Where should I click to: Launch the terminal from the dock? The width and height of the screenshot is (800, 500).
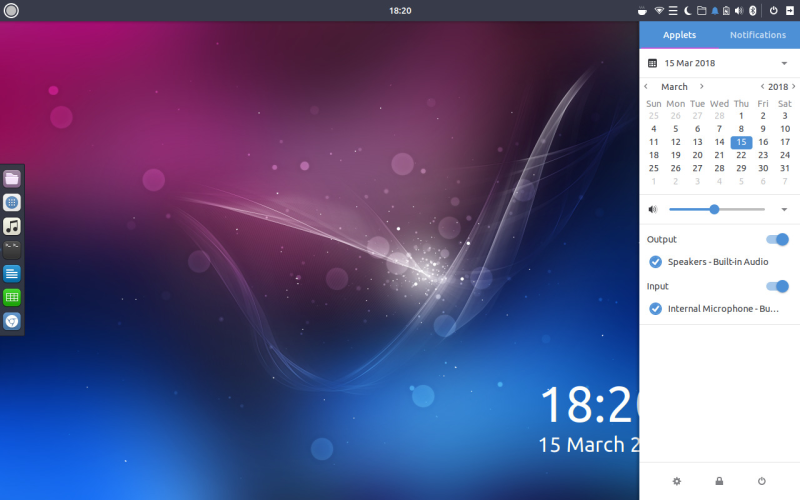tap(12, 250)
